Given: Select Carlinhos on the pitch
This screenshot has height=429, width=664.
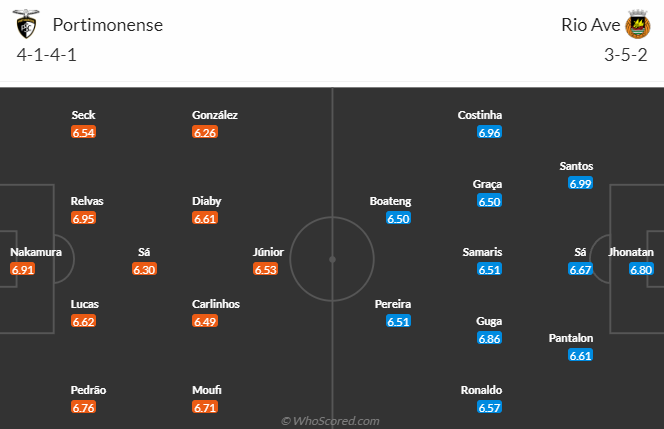Looking at the screenshot, I should pos(216,304).
